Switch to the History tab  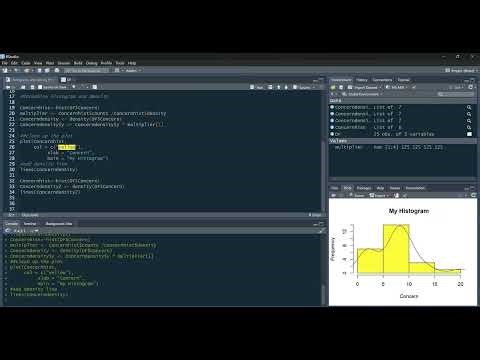tap(362, 80)
